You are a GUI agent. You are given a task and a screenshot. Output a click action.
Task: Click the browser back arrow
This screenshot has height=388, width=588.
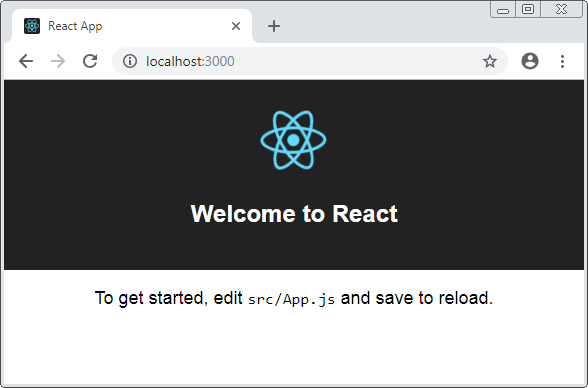pos(26,61)
